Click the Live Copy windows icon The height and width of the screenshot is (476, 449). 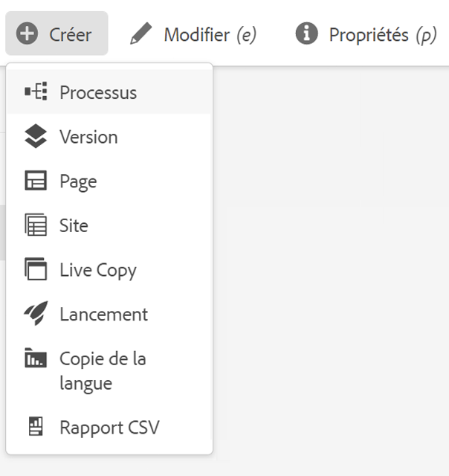(35, 269)
